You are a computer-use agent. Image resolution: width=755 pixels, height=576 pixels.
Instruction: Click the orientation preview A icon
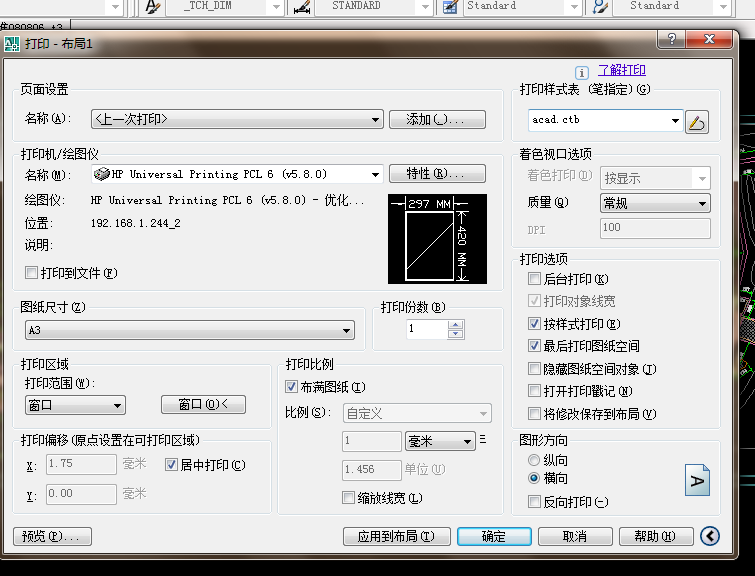pyautogui.click(x=697, y=480)
